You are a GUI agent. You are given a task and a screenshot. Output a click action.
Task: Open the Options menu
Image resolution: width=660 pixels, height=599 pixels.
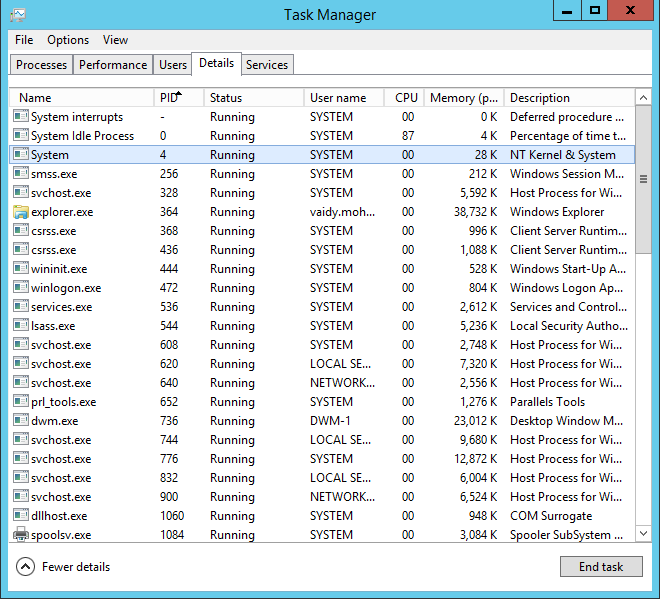tap(68, 40)
